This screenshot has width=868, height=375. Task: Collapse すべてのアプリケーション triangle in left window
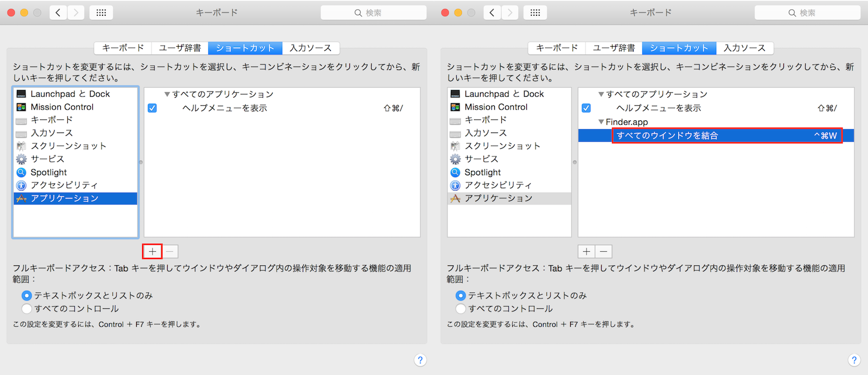pyautogui.click(x=167, y=94)
